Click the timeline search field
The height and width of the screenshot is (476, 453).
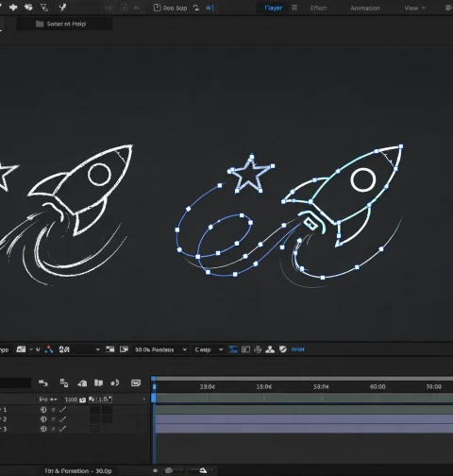tap(15, 382)
